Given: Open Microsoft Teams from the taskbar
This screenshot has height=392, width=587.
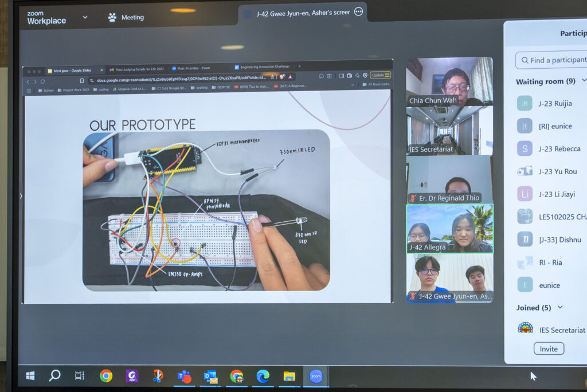Looking at the screenshot, I should click(x=184, y=377).
